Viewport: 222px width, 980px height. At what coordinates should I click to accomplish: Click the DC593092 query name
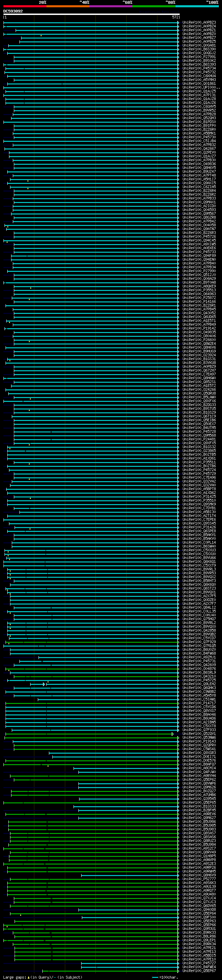coord(13,11)
